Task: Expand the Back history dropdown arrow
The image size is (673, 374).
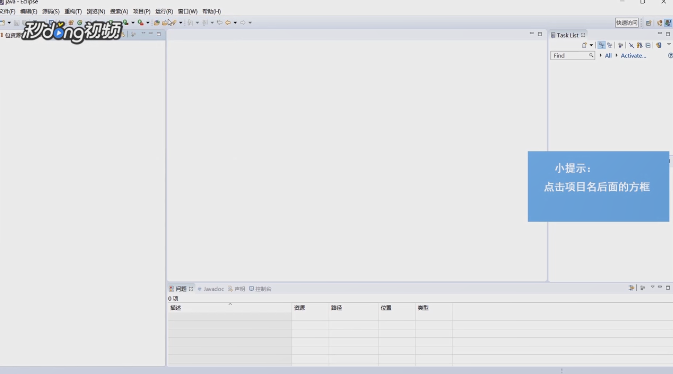Action: (x=235, y=23)
